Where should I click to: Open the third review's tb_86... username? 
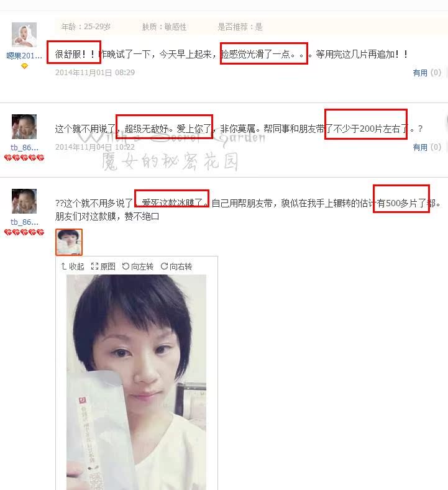click(24, 222)
